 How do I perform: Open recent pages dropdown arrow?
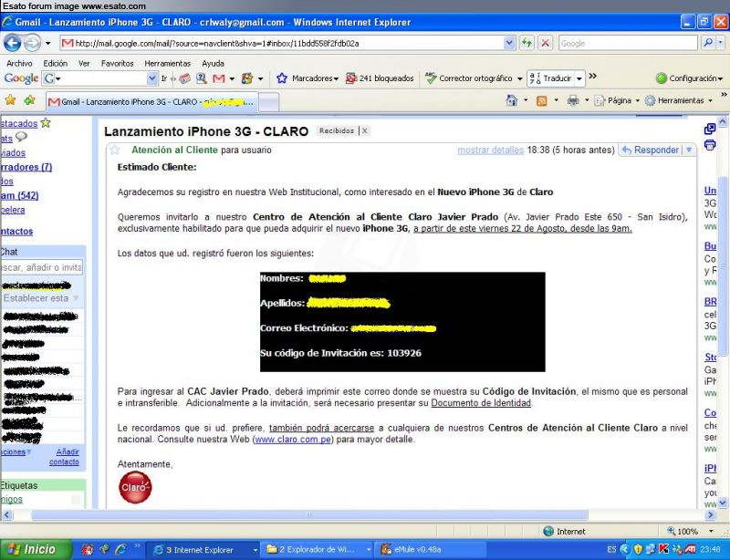point(48,43)
